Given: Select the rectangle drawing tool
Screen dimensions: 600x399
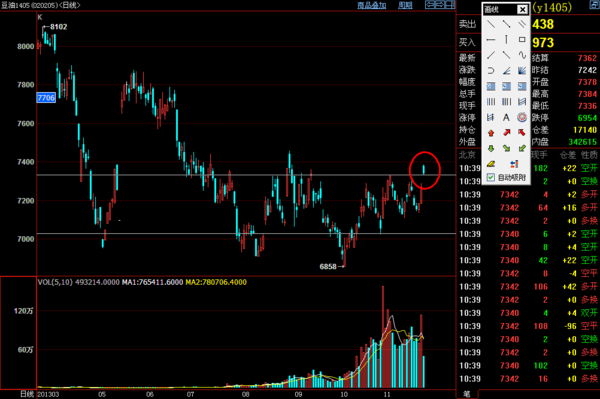Looking at the screenshot, I should tap(522, 39).
